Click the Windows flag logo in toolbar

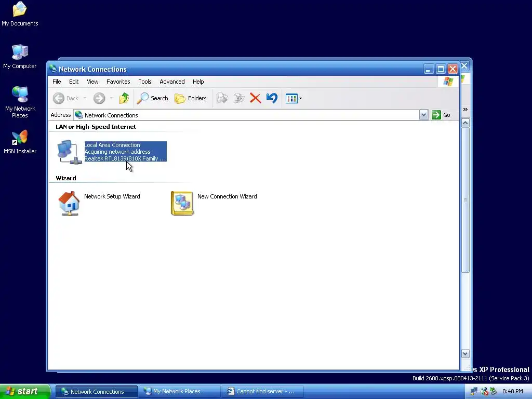(448, 82)
